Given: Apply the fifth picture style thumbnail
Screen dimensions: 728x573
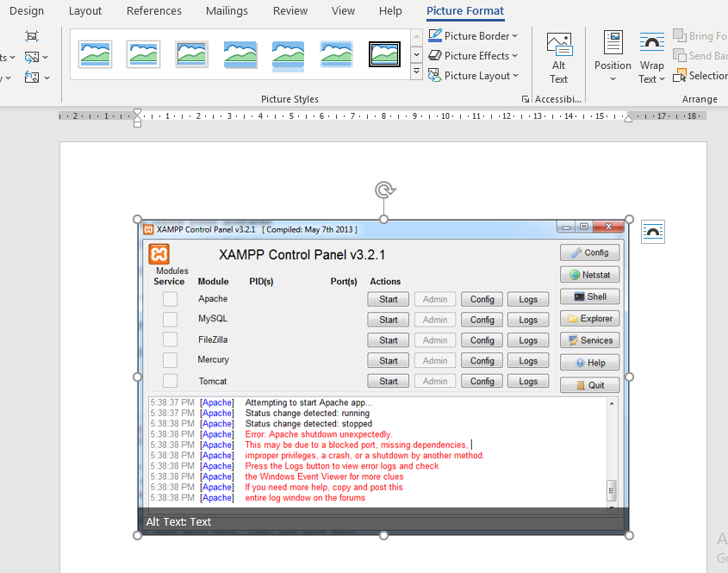Looking at the screenshot, I should click(289, 55).
